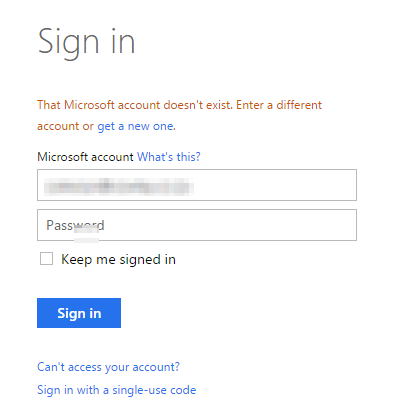Click the "Microsoft account" field label
The image size is (406, 418).
(85, 157)
